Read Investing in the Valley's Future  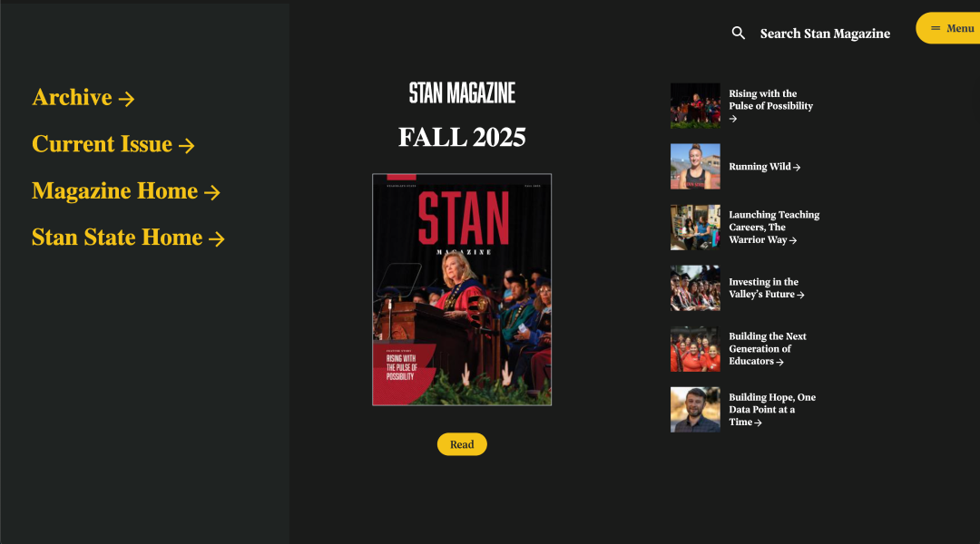766,288
